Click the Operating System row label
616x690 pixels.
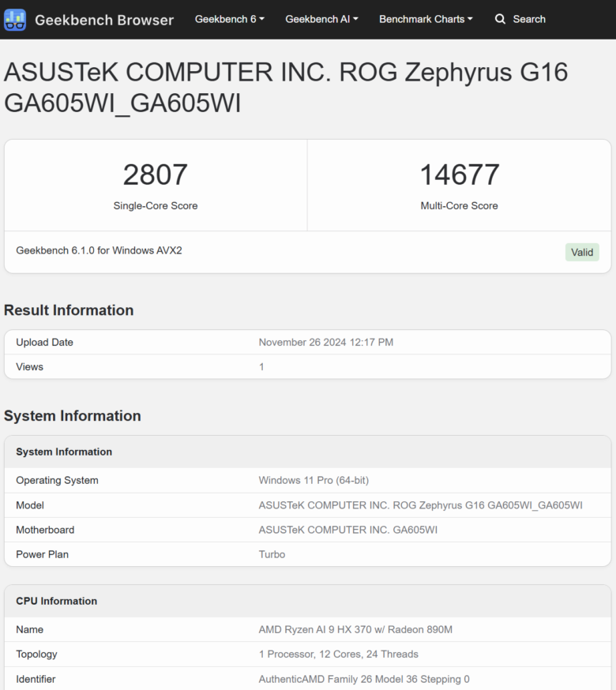[57, 481]
